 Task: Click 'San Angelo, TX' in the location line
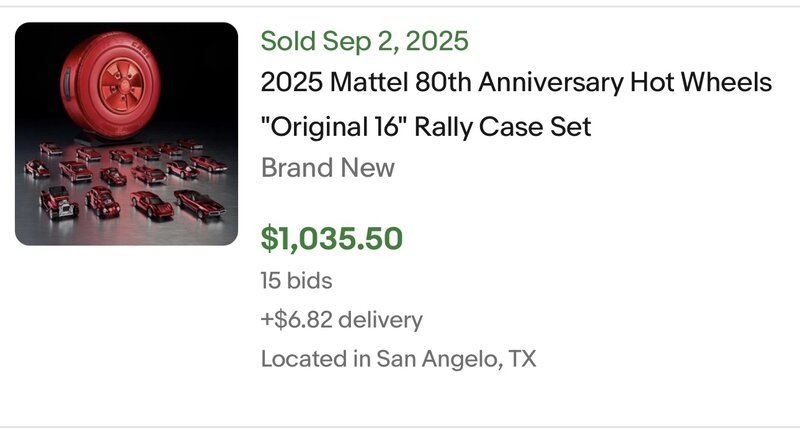pos(456,359)
